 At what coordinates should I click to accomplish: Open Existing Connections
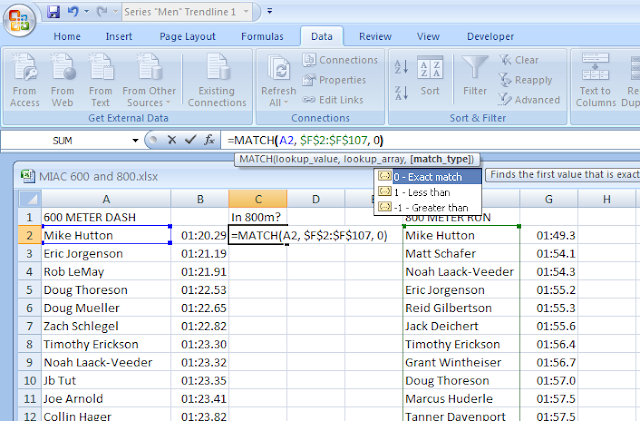click(217, 80)
